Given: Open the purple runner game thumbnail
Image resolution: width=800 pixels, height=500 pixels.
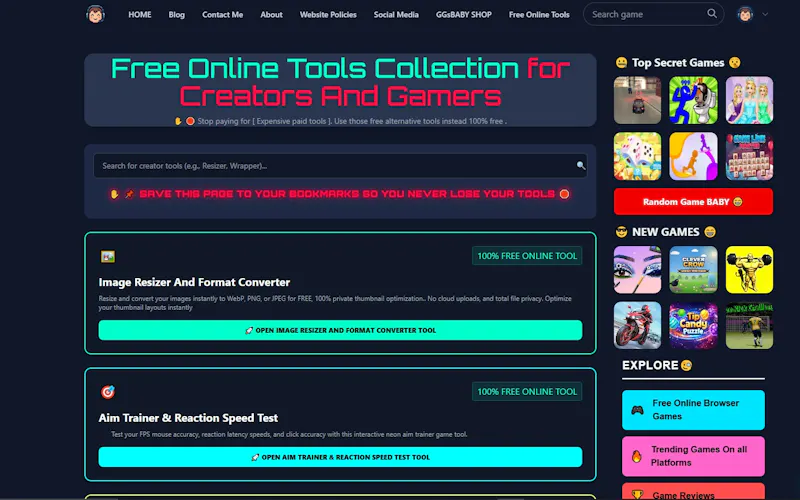Looking at the screenshot, I should tap(693, 156).
